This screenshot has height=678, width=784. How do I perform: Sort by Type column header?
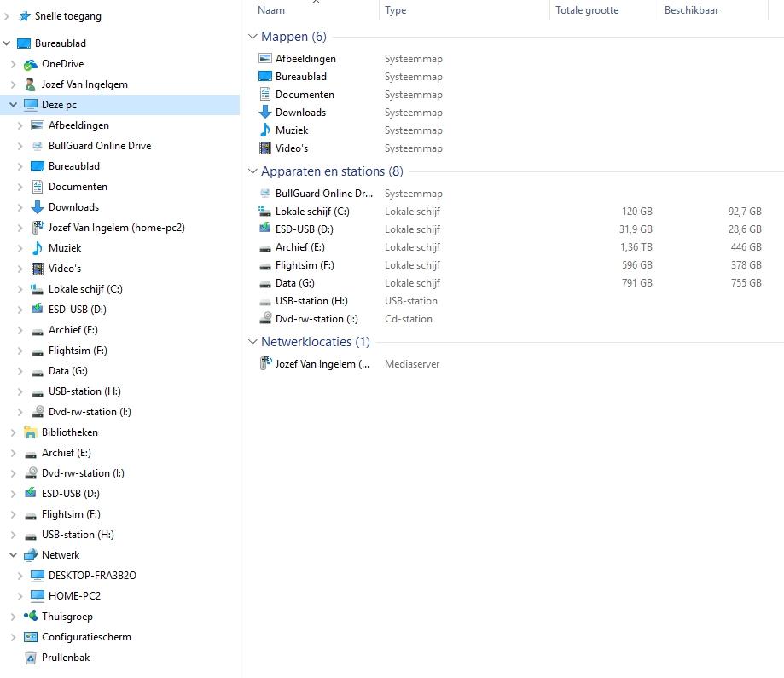point(395,10)
